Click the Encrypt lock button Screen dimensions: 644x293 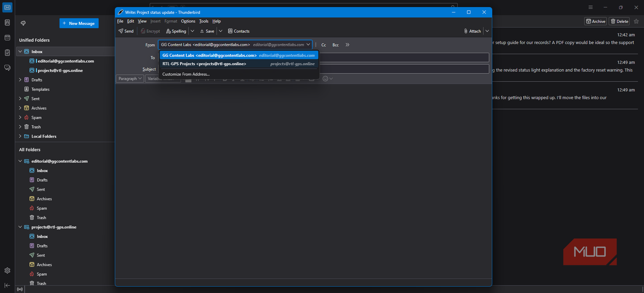[150, 31]
